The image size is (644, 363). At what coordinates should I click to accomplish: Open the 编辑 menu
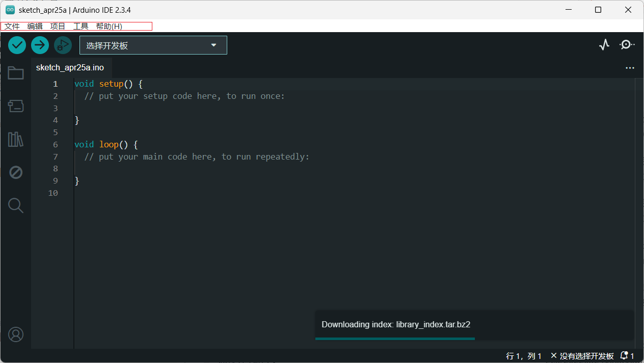point(35,27)
